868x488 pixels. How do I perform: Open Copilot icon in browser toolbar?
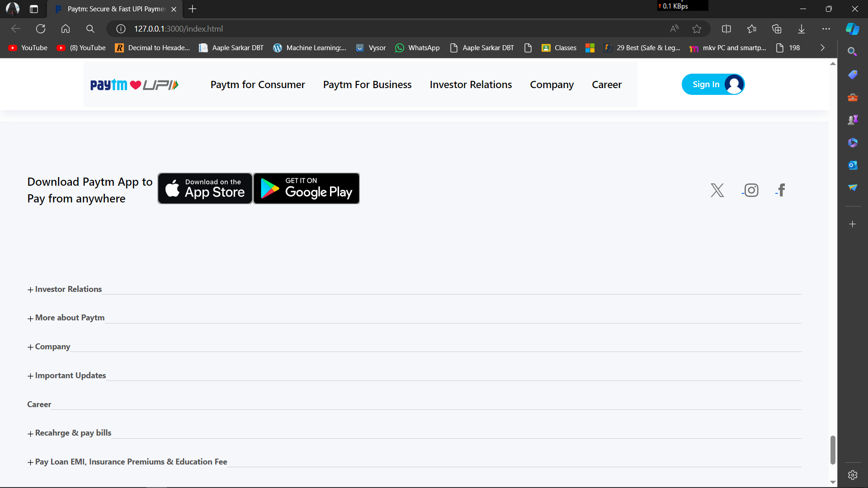[x=852, y=29]
